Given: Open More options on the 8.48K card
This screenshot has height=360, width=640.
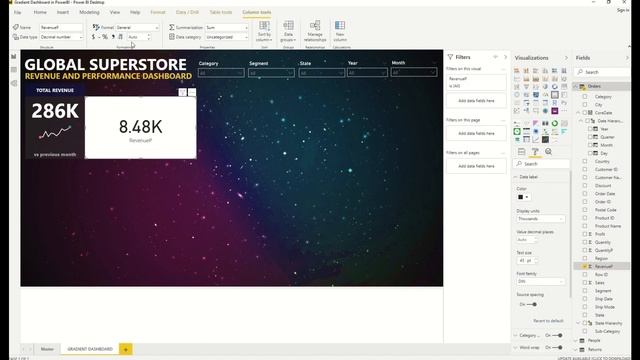Looking at the screenshot, I should pos(192,92).
